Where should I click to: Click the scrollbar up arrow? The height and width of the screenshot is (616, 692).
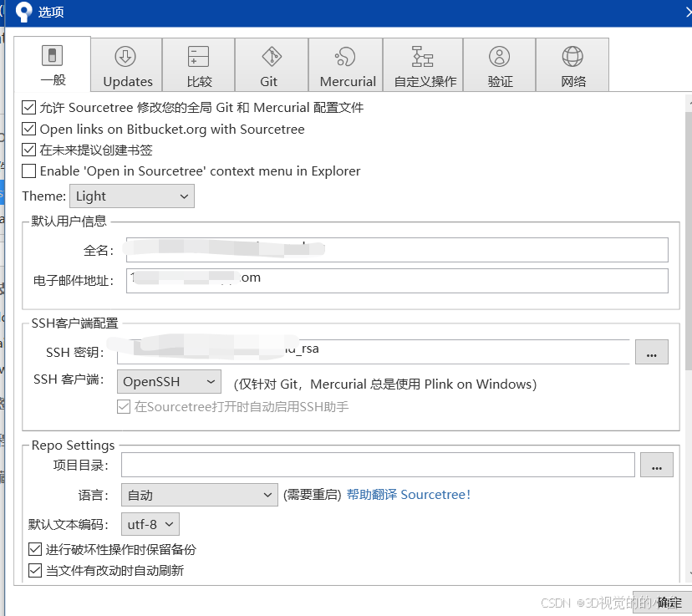point(689,103)
